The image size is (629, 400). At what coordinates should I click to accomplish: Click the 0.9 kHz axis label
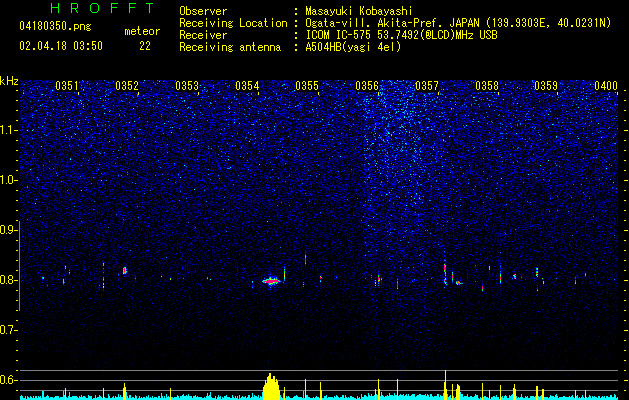click(8, 230)
